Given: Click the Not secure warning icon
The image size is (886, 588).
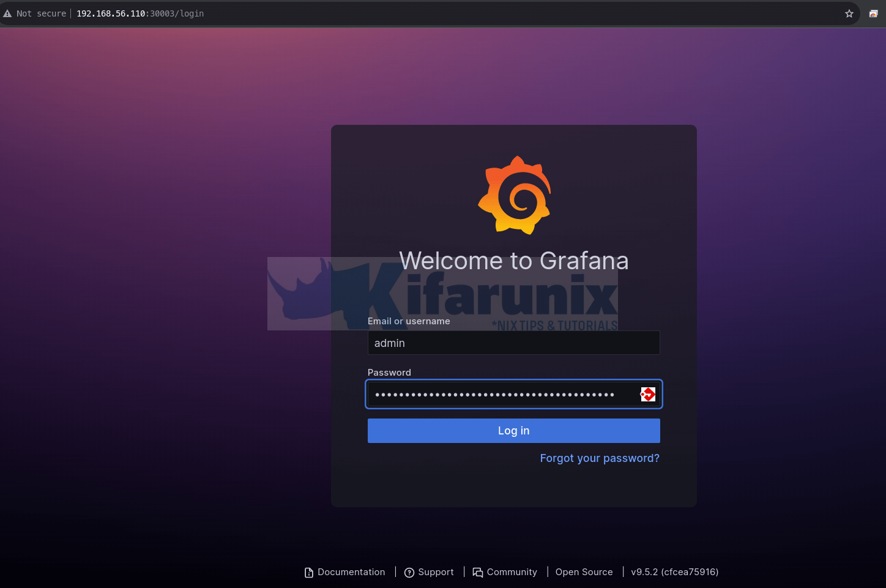Looking at the screenshot, I should pos(7,13).
